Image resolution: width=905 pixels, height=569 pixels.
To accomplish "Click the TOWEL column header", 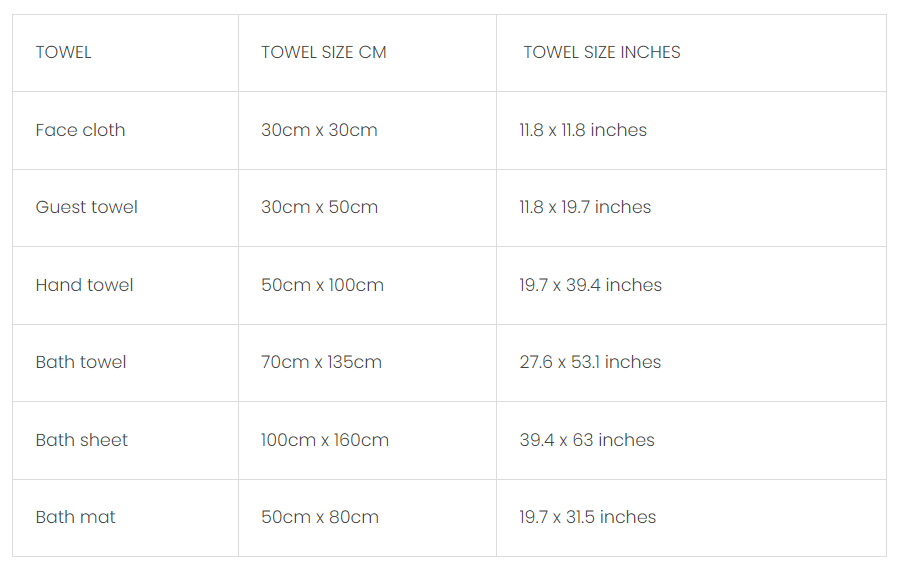I will coord(125,53).
